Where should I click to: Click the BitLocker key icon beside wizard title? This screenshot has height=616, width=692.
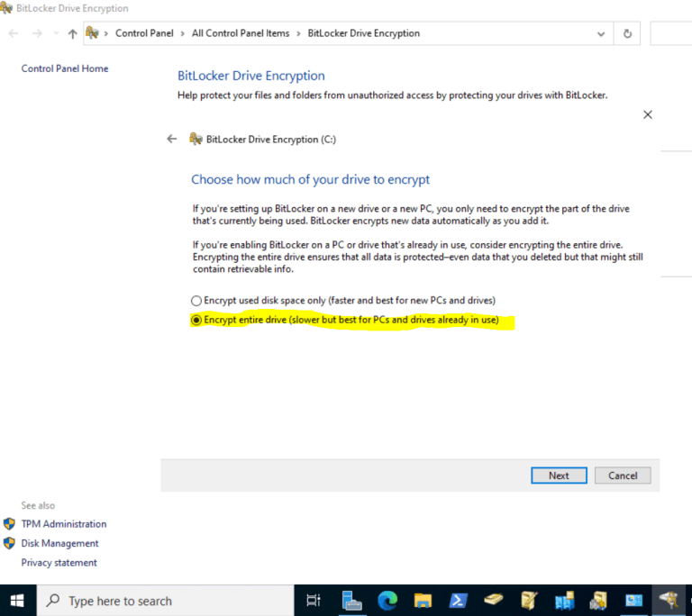click(196, 139)
